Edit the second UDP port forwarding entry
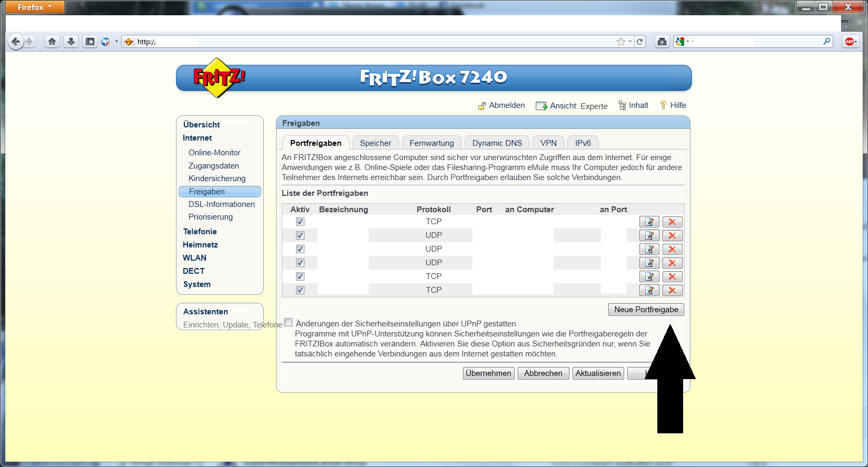 (x=649, y=249)
